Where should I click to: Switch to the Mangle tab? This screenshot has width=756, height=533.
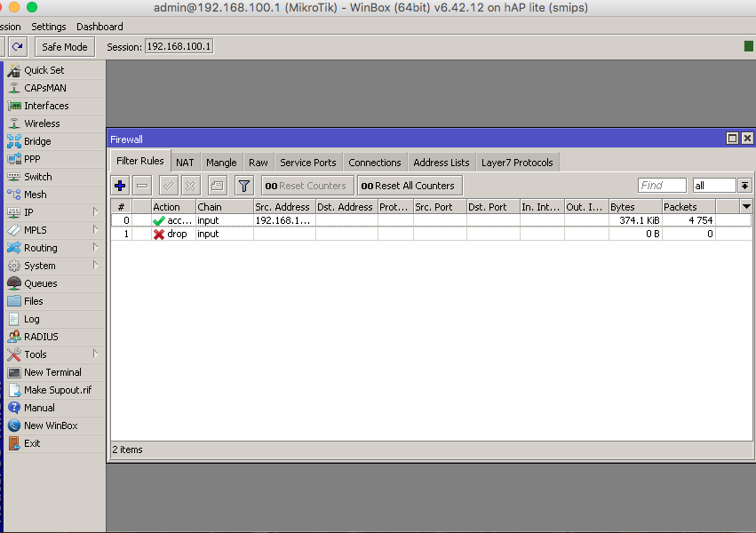point(221,163)
